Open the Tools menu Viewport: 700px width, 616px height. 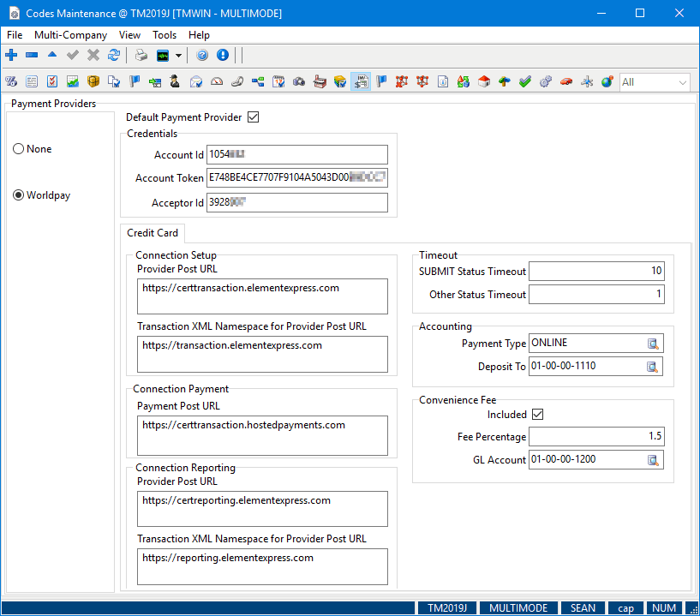165,35
